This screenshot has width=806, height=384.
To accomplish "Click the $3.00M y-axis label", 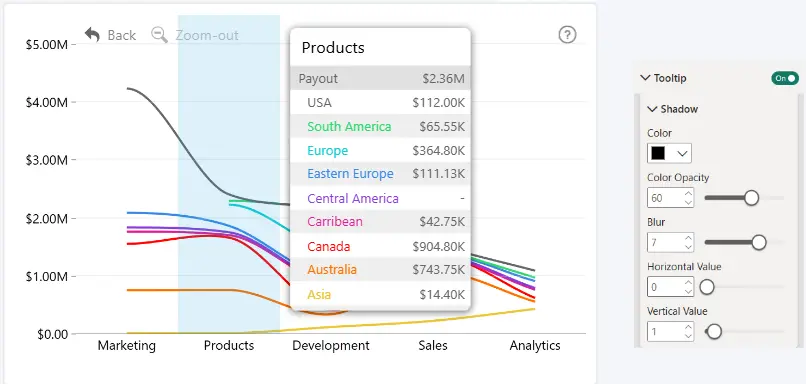I will (46, 160).
